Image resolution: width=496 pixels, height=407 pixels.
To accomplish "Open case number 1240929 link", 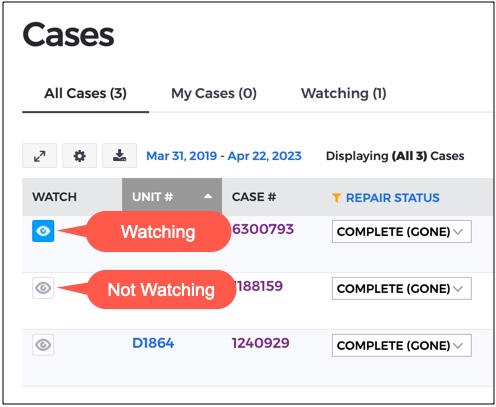I will click(x=261, y=343).
